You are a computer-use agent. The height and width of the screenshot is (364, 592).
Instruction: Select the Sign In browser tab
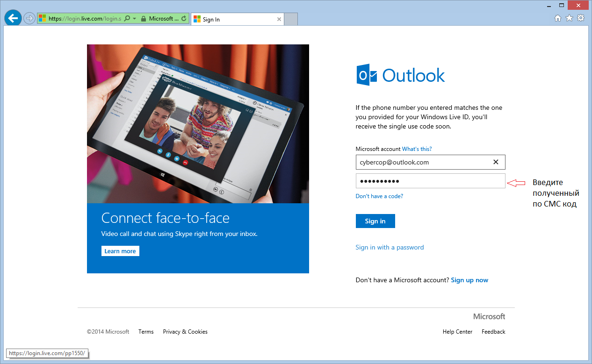(238, 19)
